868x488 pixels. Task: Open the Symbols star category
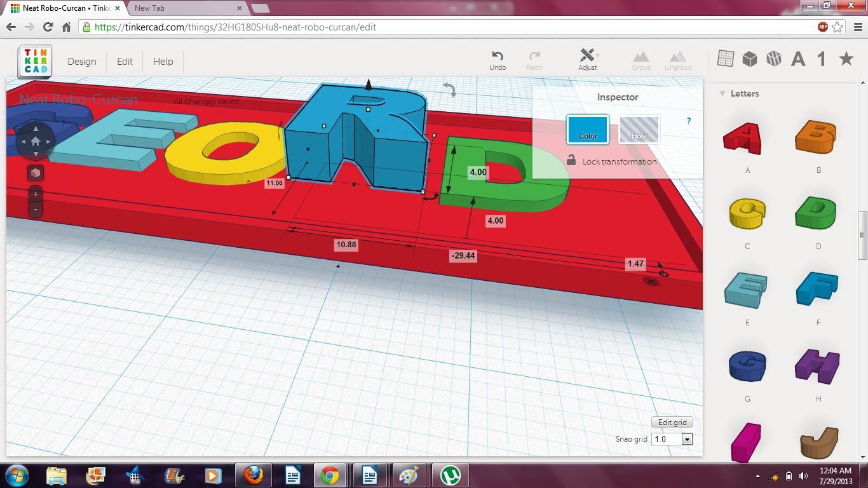click(846, 58)
